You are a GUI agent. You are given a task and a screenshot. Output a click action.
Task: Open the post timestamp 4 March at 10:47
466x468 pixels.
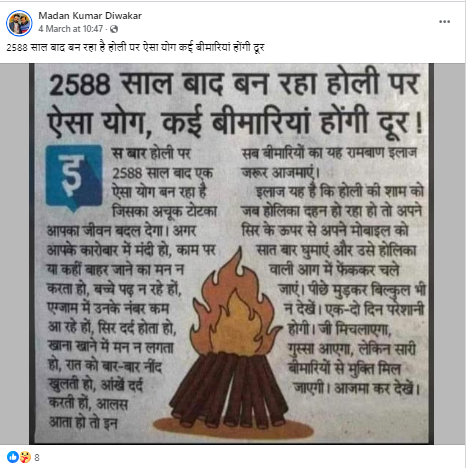click(70, 29)
